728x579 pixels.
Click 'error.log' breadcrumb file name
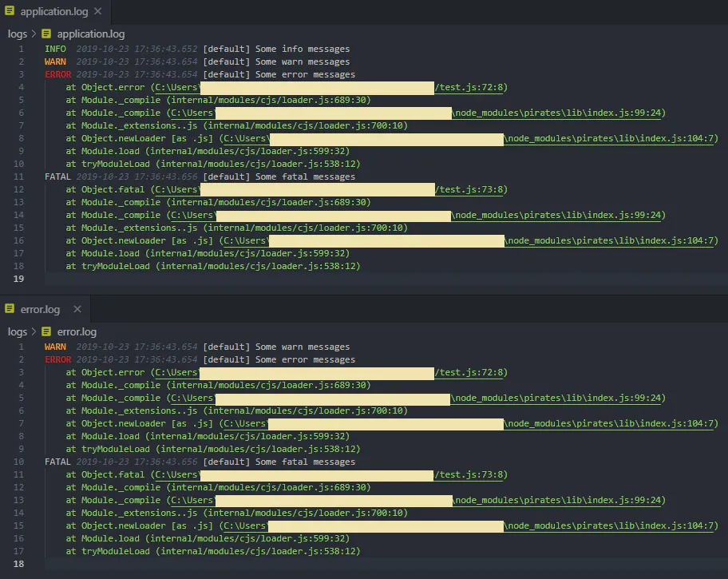[x=77, y=331]
